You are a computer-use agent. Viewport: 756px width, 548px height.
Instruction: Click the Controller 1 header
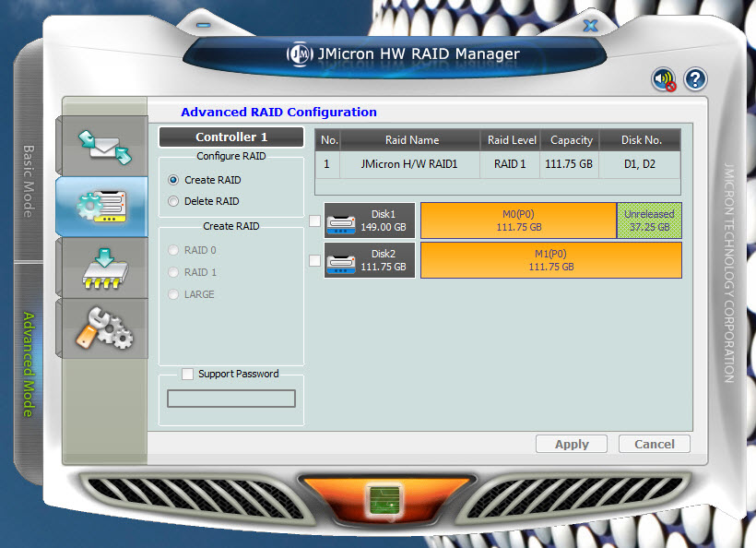pos(231,137)
